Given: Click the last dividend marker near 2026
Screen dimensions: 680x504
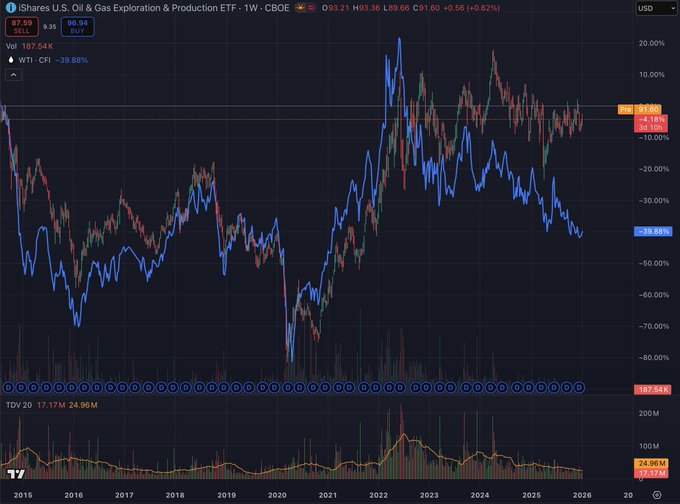Looking at the screenshot, I should 579,387.
